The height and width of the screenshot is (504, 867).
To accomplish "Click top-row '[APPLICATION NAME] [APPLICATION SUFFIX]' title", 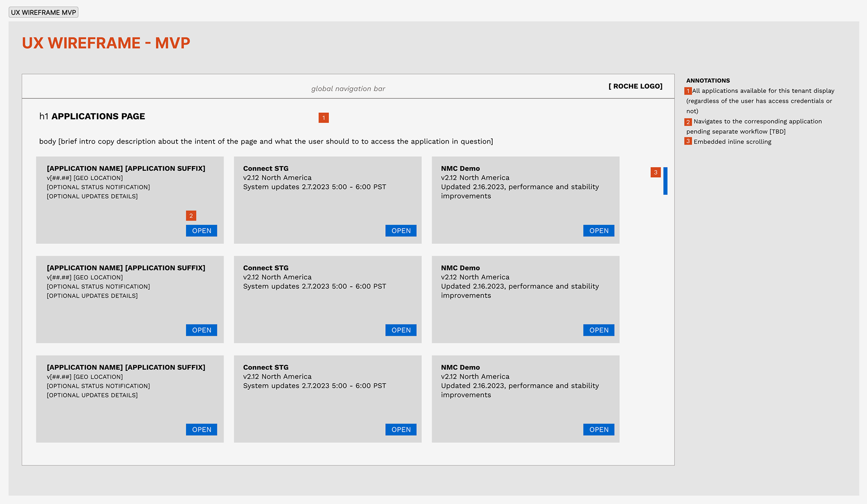I will [126, 168].
